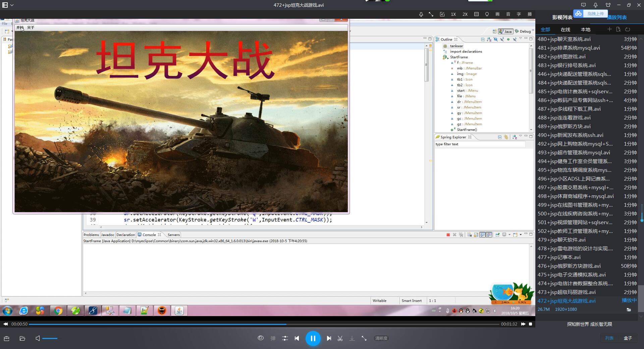
Task: Open the file location folder icon below playlist
Action: tap(629, 309)
